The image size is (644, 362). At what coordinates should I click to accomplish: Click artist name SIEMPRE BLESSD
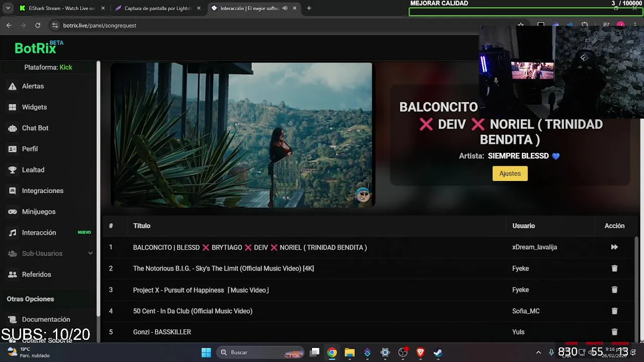[518, 156]
